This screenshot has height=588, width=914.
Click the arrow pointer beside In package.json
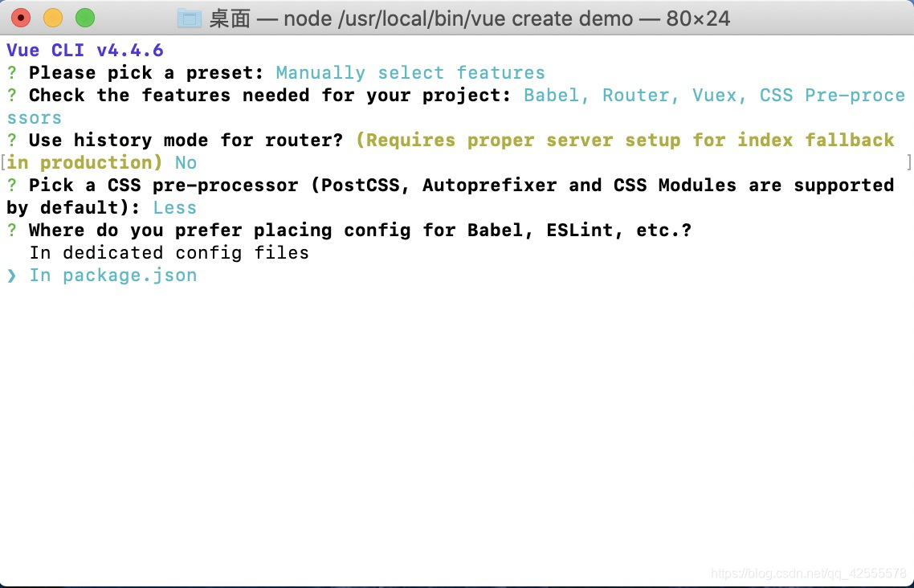[x=12, y=276]
